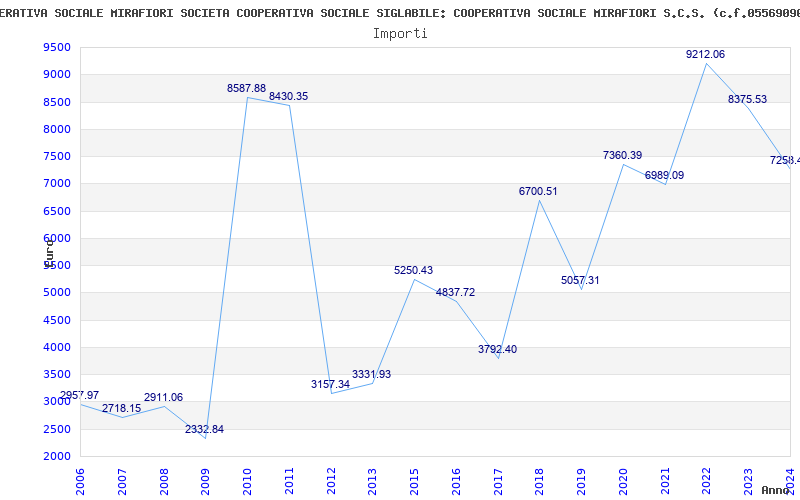Click the 2957.97 data label
The height and width of the screenshot is (500, 800).
(x=79, y=395)
